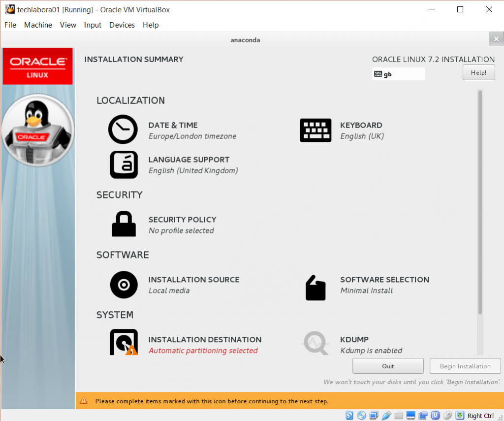
Task: Open Installation Source disc icon
Action: pos(124,285)
